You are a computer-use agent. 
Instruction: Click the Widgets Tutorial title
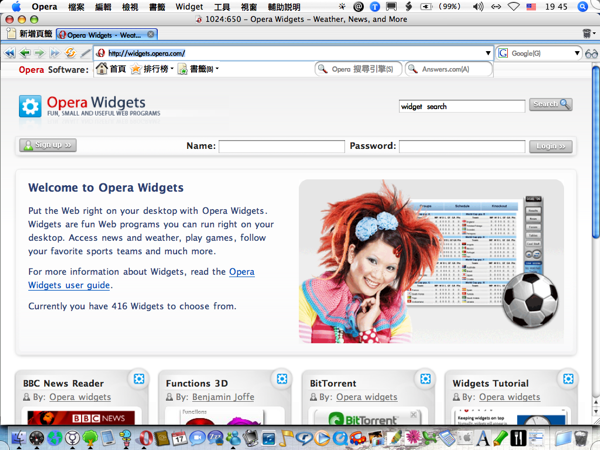(x=491, y=383)
